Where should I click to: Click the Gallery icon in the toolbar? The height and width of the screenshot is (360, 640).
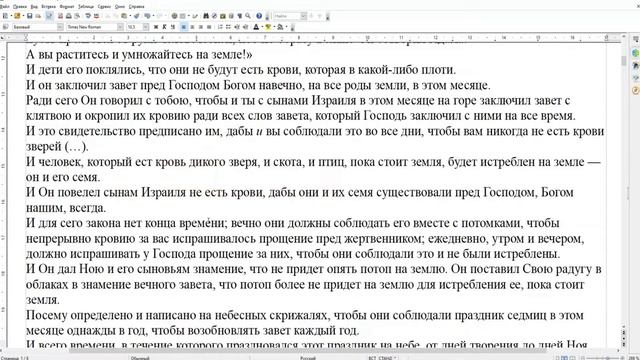(223, 16)
